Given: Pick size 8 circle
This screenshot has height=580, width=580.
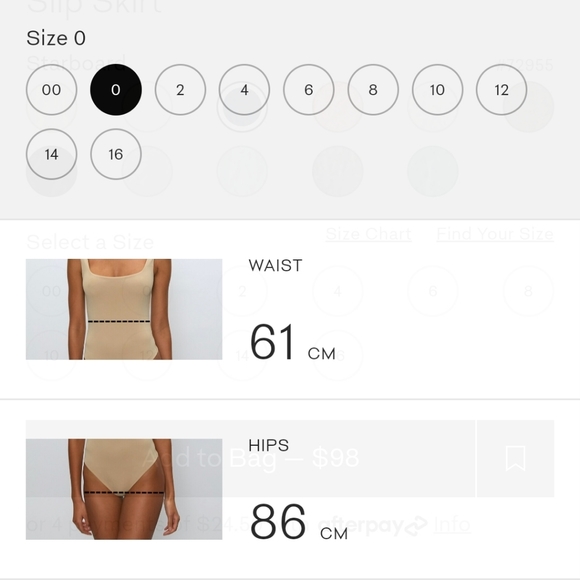Looking at the screenshot, I should (x=373, y=90).
